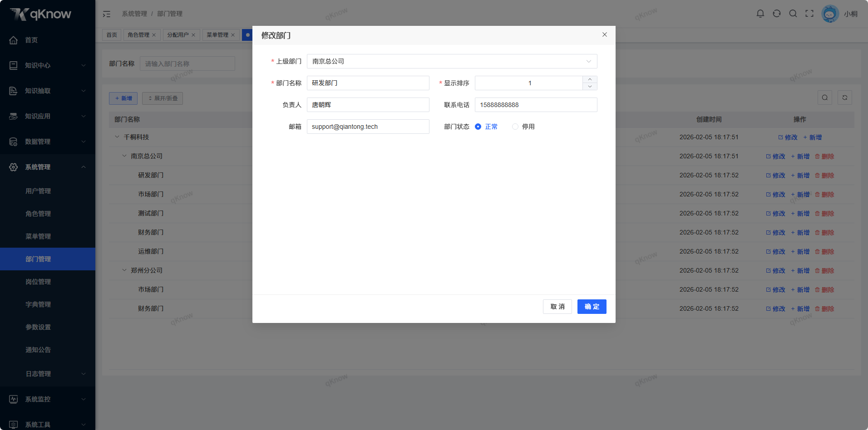Expand 知识中心 sidebar menu
868x430 pixels.
(x=84, y=65)
